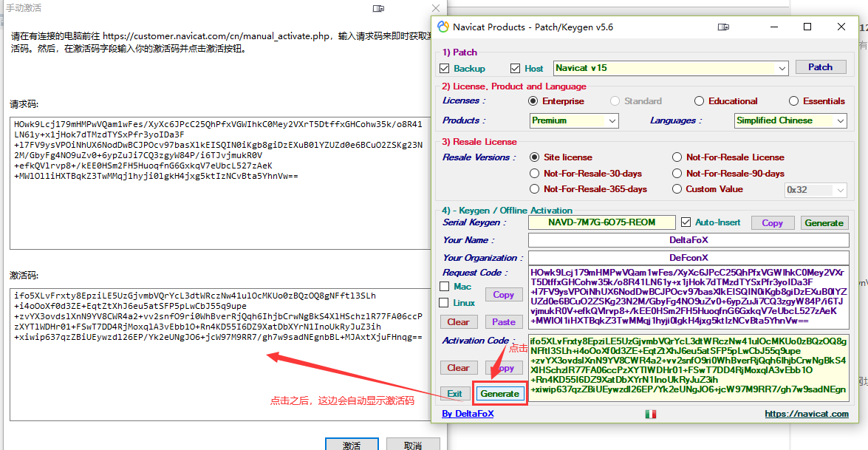Click the Italian flag icon
The image size is (868, 450).
pyautogui.click(x=651, y=414)
